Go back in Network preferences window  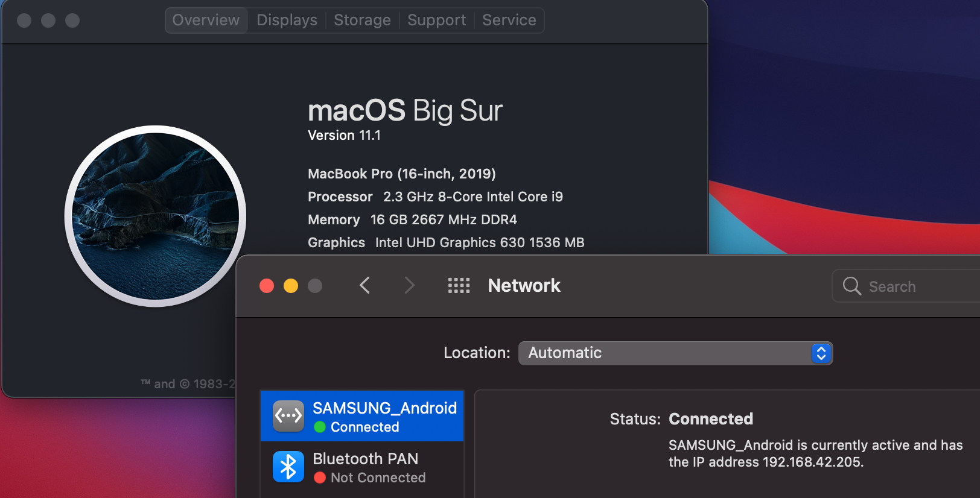coord(364,285)
